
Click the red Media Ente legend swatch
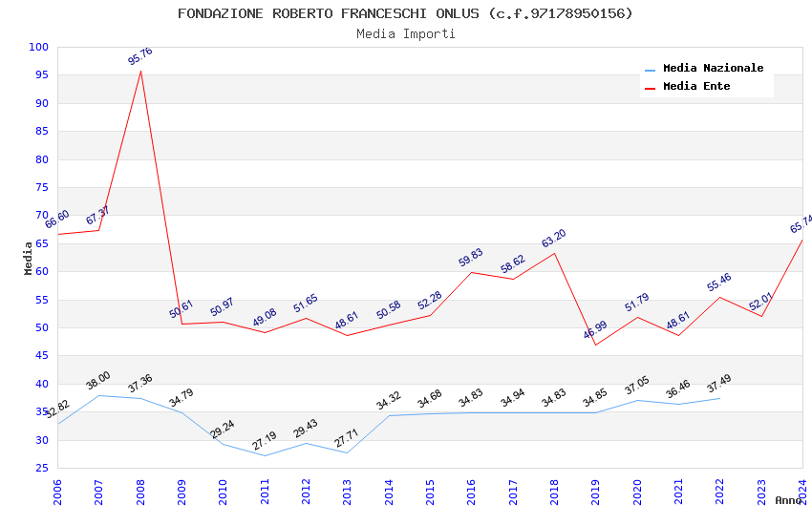(650, 88)
